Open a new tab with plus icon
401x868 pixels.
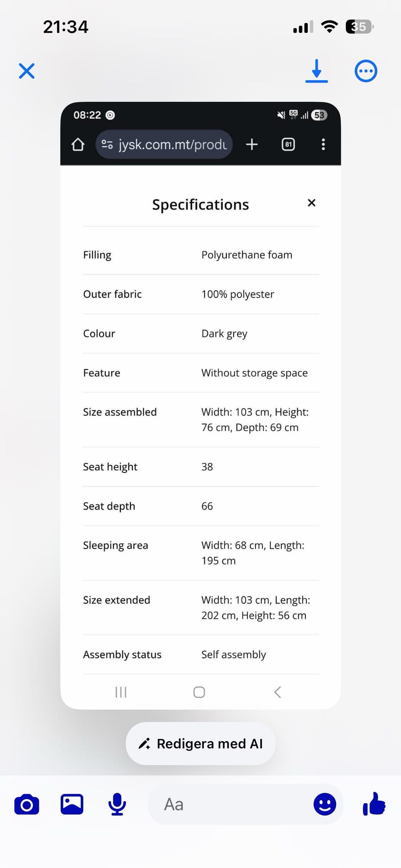[252, 145]
